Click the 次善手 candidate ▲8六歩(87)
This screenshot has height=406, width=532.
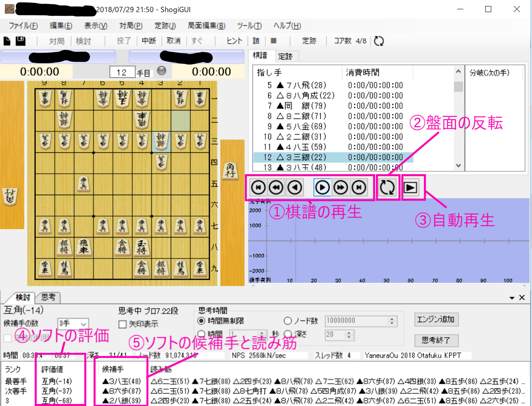[x=121, y=391]
